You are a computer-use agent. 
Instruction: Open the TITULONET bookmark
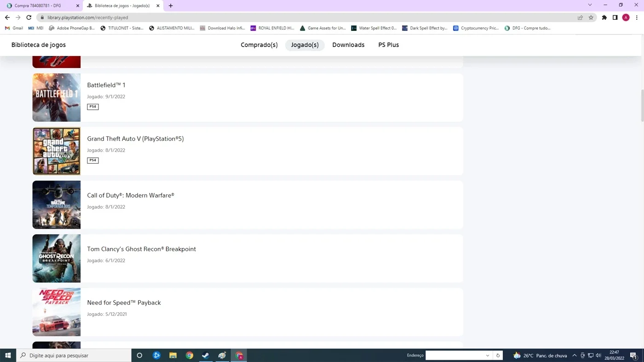(x=122, y=28)
